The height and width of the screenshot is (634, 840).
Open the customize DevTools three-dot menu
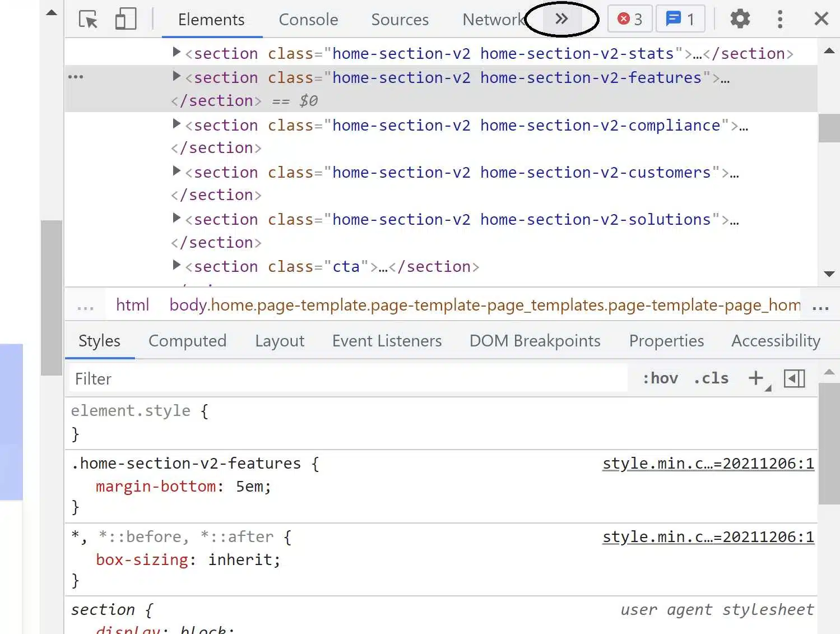(x=780, y=18)
